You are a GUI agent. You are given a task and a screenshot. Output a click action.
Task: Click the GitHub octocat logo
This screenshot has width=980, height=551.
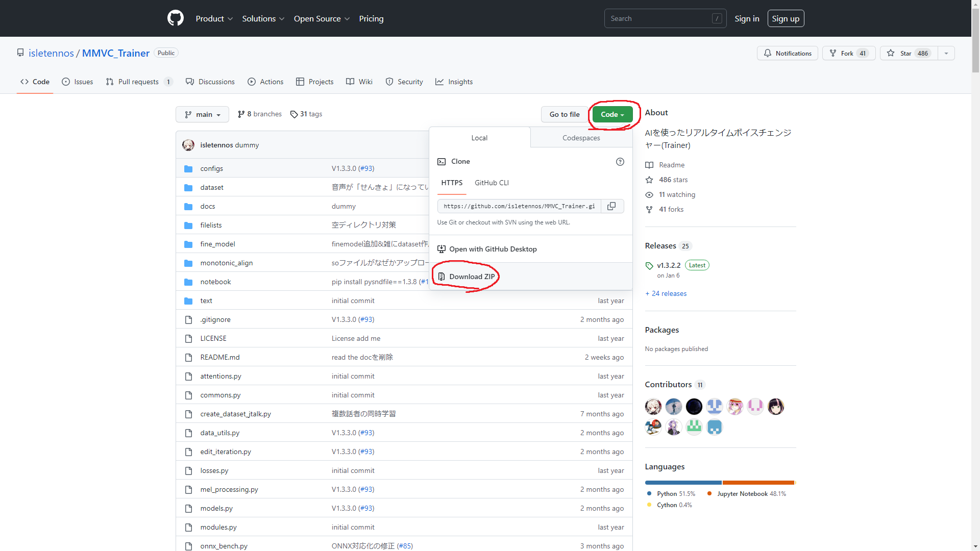tap(175, 18)
